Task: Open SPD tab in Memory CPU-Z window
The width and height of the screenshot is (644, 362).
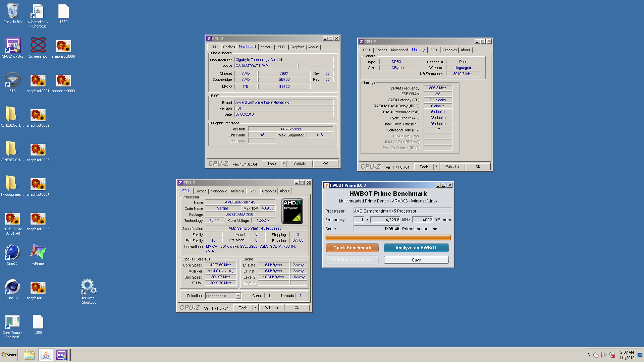Action: click(434, 50)
